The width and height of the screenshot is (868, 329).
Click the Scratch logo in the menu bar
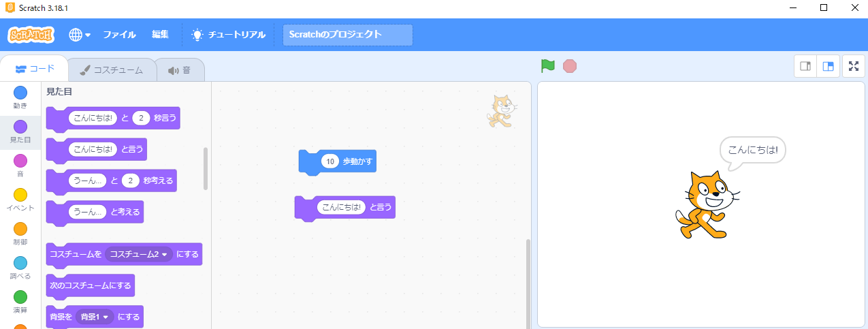[x=31, y=35]
